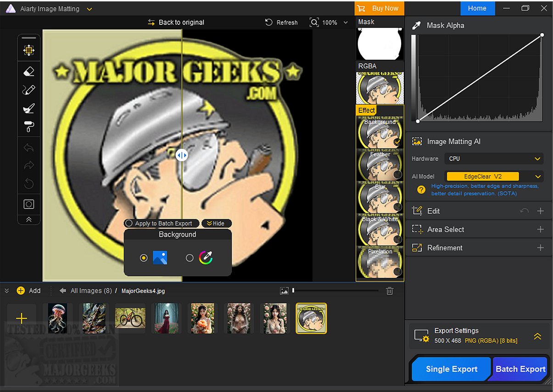Click the reset icon in the left toolbar
553x392 pixels.
[29, 184]
